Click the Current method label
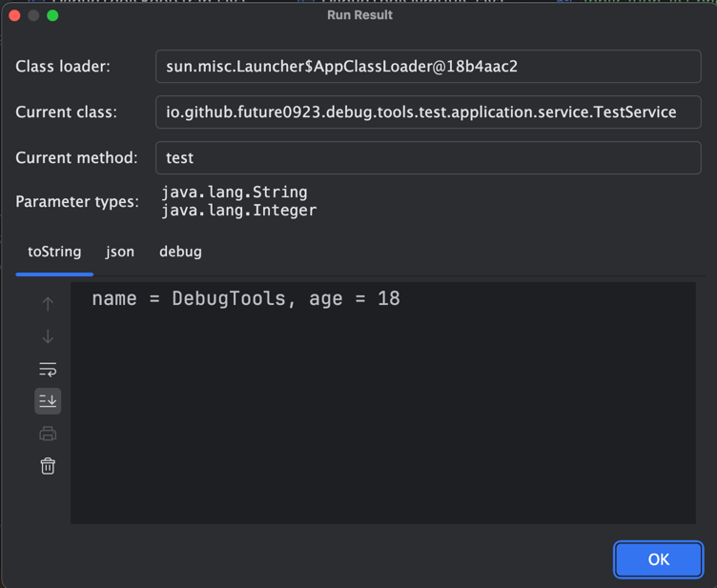717x588 pixels. click(76, 157)
